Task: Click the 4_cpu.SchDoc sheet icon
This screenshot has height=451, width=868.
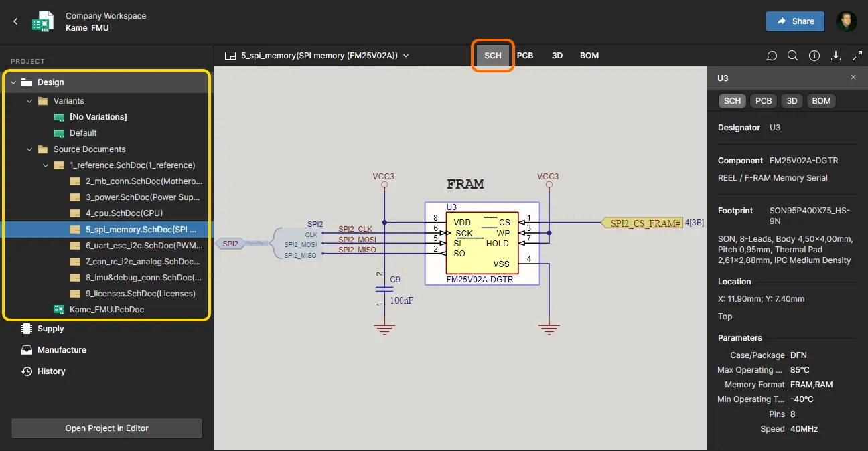Action: coord(75,213)
